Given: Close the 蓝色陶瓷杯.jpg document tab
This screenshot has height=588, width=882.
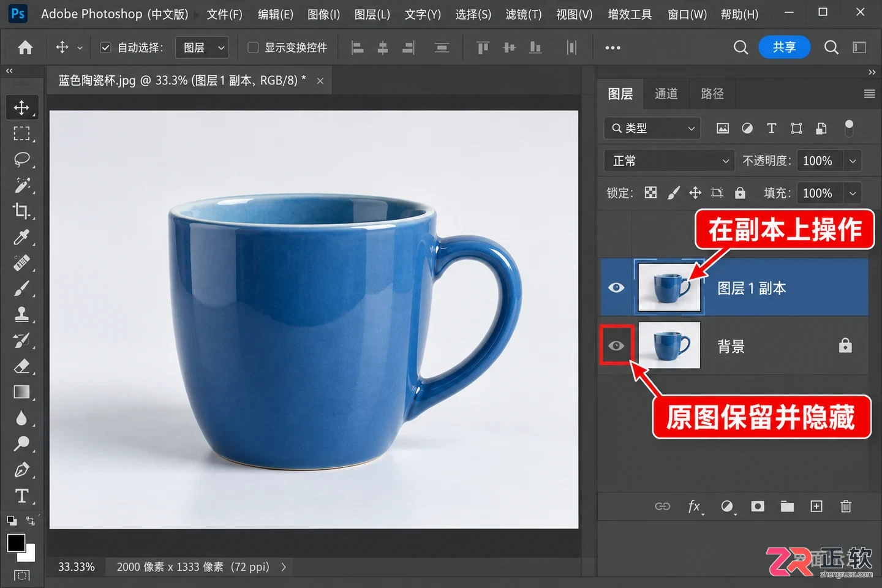Looking at the screenshot, I should pos(320,81).
